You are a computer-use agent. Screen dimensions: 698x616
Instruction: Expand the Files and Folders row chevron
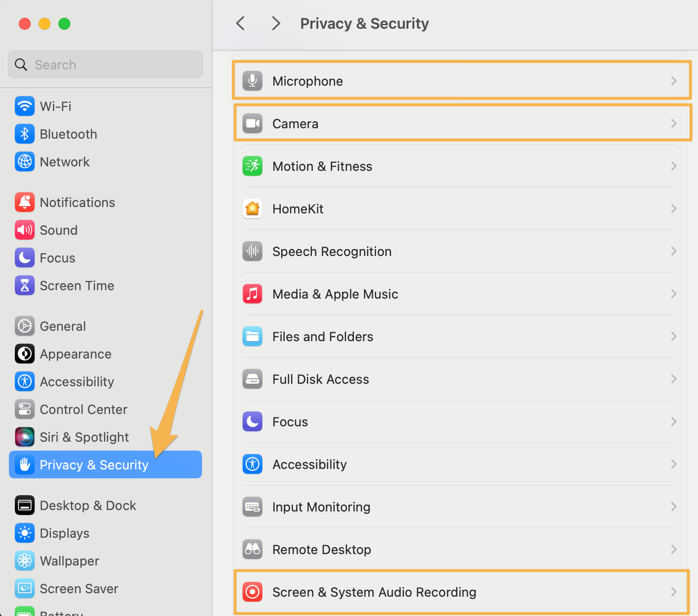coord(673,336)
